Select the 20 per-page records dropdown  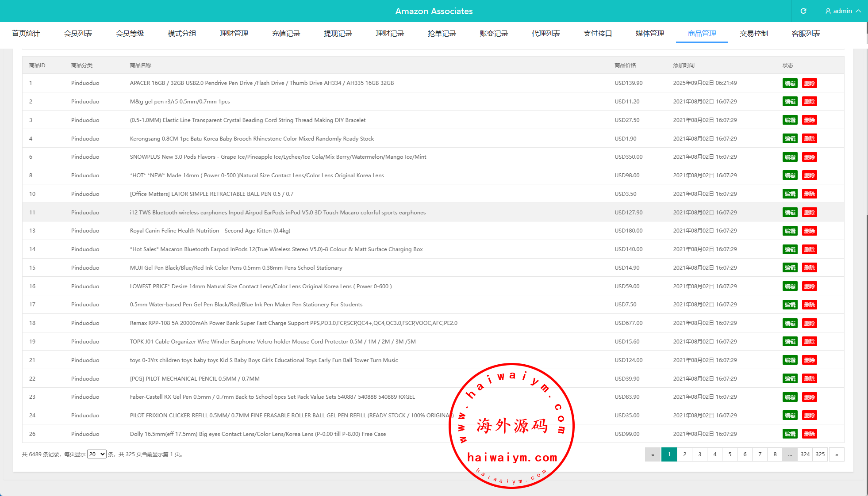[x=96, y=454]
